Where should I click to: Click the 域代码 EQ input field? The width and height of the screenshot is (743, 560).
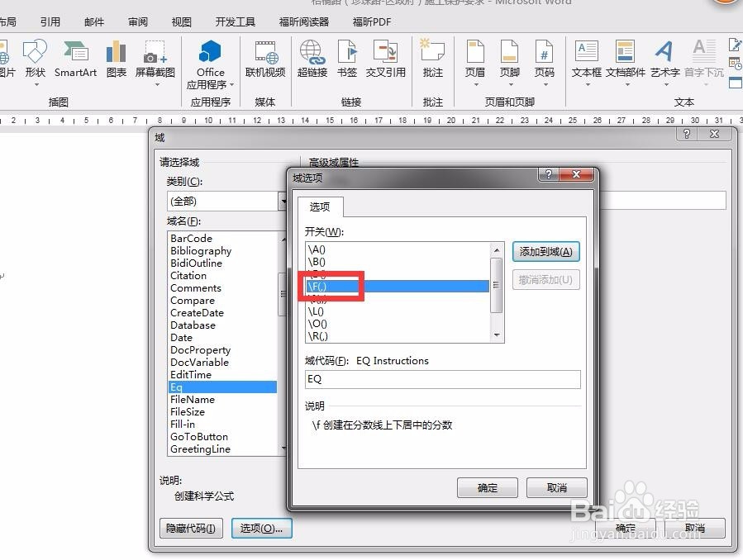point(443,379)
